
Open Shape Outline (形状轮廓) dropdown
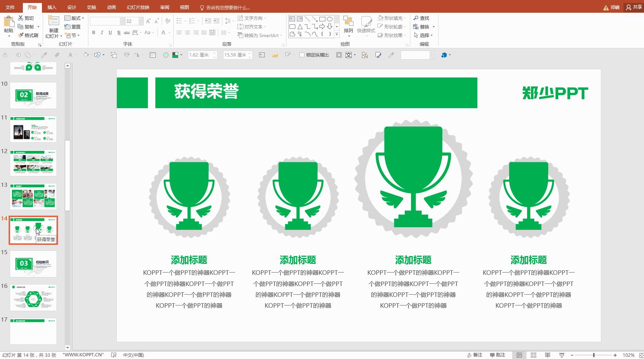[x=392, y=26]
